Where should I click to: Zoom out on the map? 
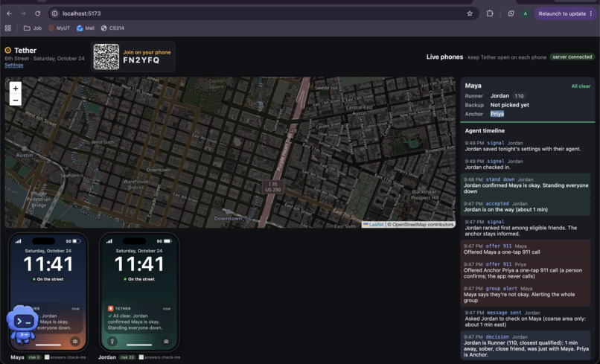point(16,100)
